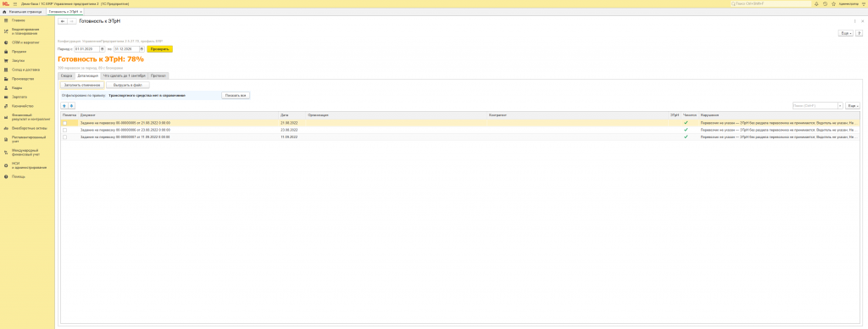Click the yellow Проверить button
The image size is (868, 329).
pyautogui.click(x=160, y=48)
